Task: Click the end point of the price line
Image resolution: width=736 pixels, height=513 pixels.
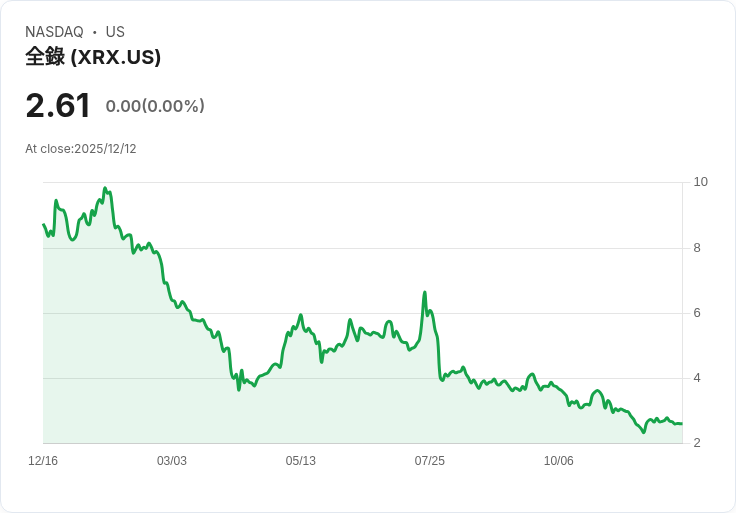Action: pos(682,424)
